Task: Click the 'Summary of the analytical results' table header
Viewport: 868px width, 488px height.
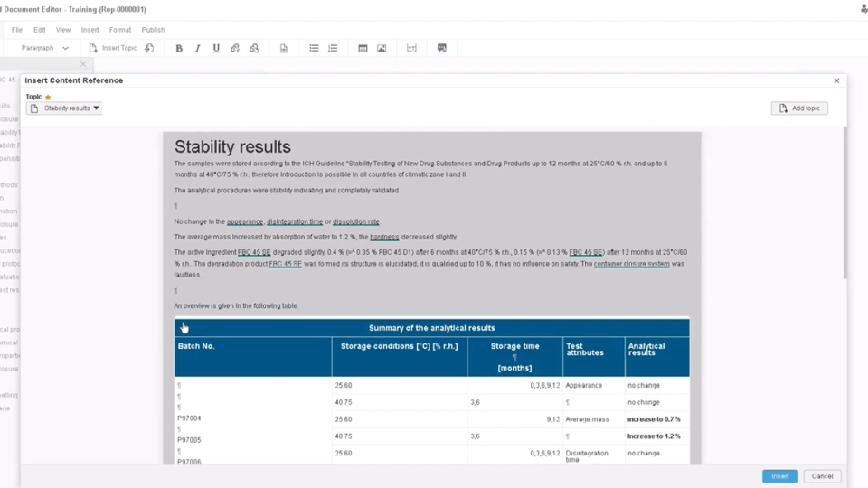Action: [432, 328]
